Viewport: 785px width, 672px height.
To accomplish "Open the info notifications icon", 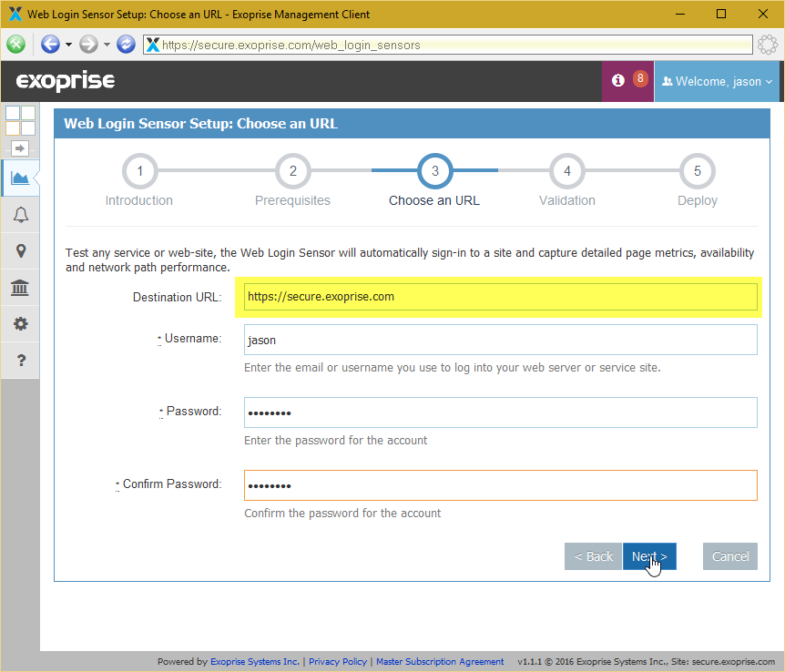I will tap(618, 81).
